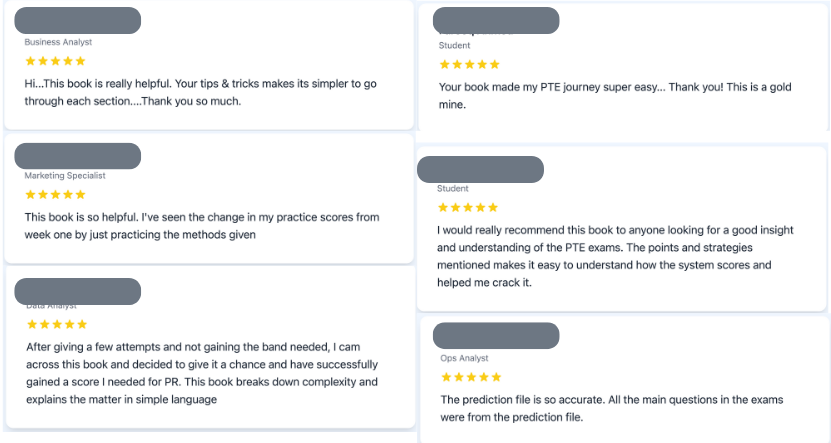Select the redacted name above Business Analyst

[77, 20]
